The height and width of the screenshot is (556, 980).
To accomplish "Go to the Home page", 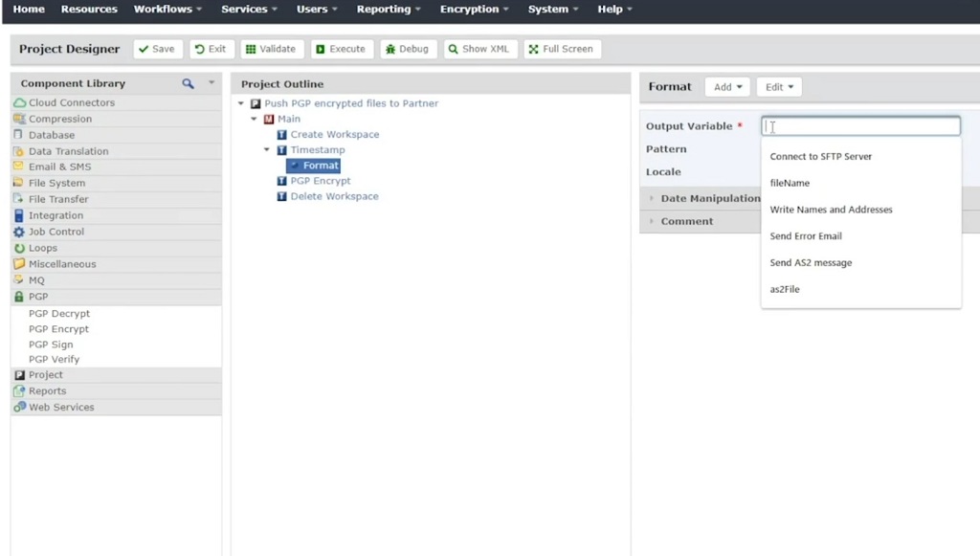I will 29,10.
